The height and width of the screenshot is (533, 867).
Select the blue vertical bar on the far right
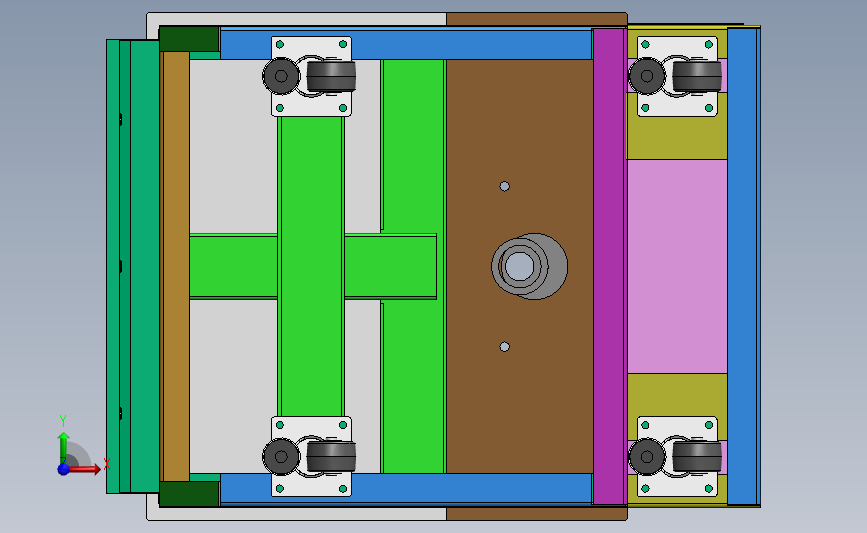(x=744, y=266)
